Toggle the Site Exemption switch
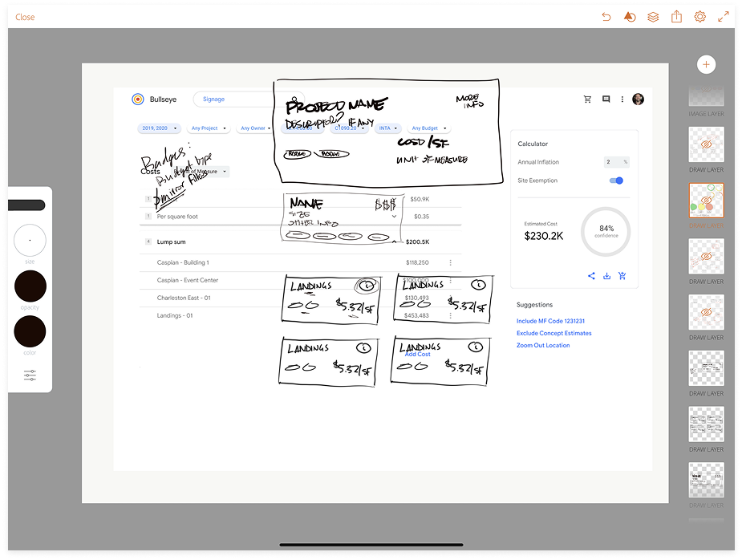Image resolution: width=742 pixels, height=560 pixels. pyautogui.click(x=616, y=181)
